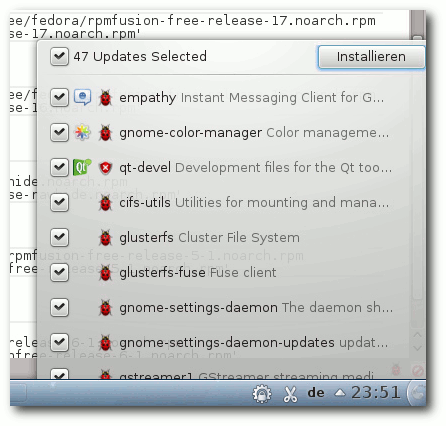
Task: Click the 47 Updates Selected label
Action: [x=140, y=56]
